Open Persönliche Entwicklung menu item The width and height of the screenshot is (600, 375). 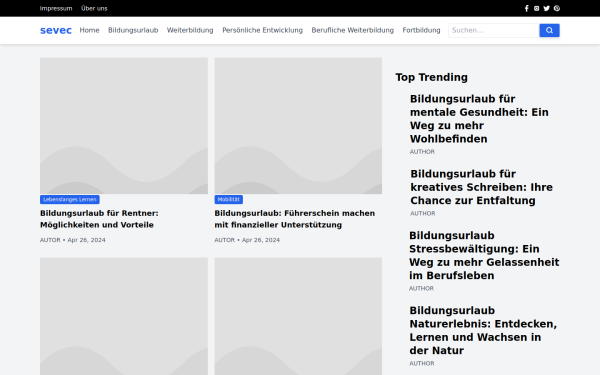click(x=262, y=30)
